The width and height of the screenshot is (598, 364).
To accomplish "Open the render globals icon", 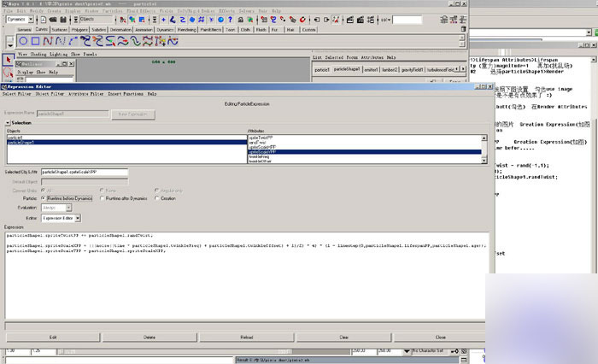I will click(370, 20).
